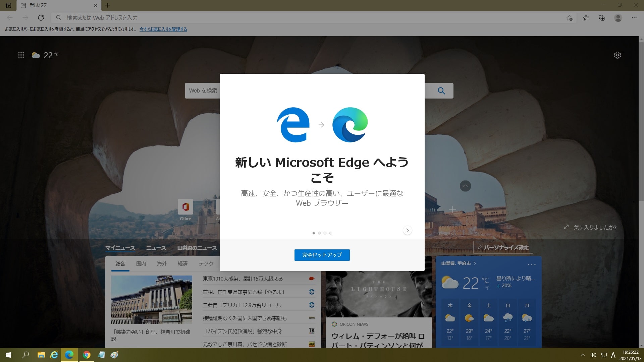Click パーソナライズ設定 button
This screenshot has height=362, width=644.
coord(503,247)
